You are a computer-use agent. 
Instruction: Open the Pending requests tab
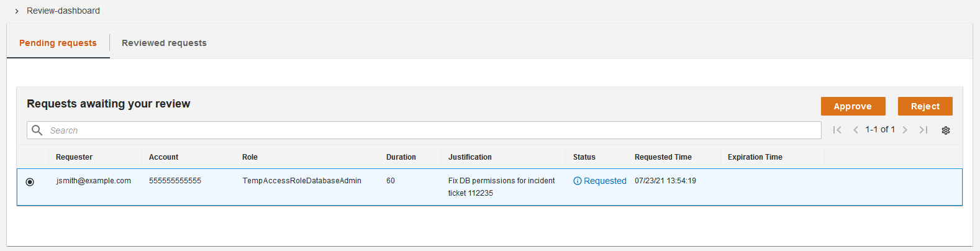coord(58,43)
